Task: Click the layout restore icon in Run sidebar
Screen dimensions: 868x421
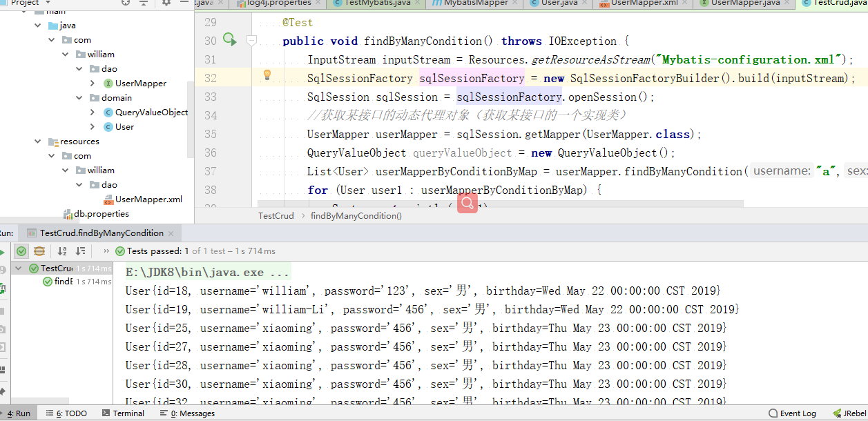Action: (x=3, y=370)
